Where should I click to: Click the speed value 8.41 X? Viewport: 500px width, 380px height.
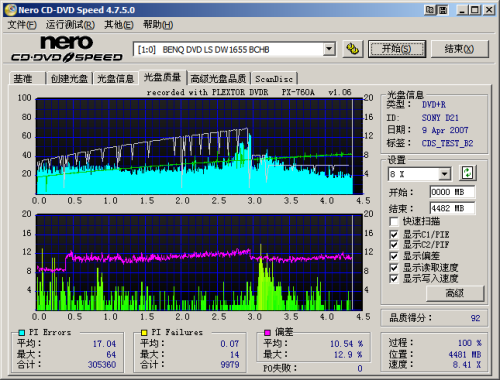pos(467,365)
